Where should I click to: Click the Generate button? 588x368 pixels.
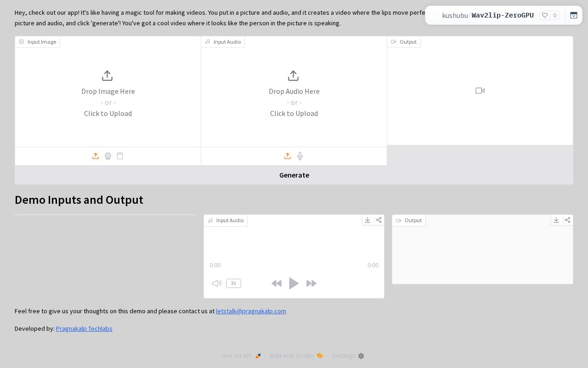click(x=294, y=175)
